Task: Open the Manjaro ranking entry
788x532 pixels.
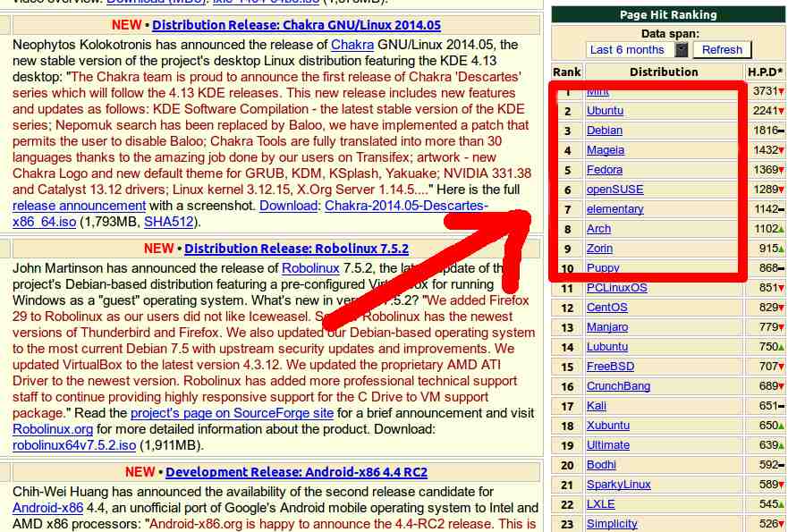Action: click(607, 327)
